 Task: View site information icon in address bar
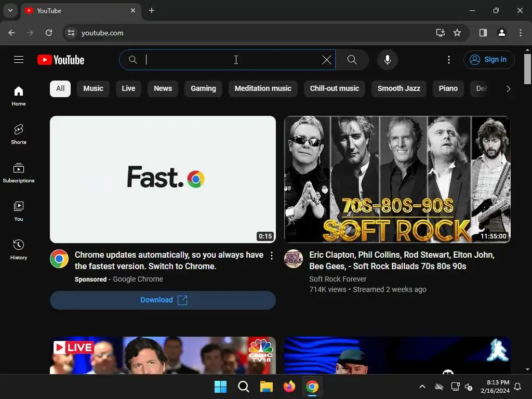[71, 33]
